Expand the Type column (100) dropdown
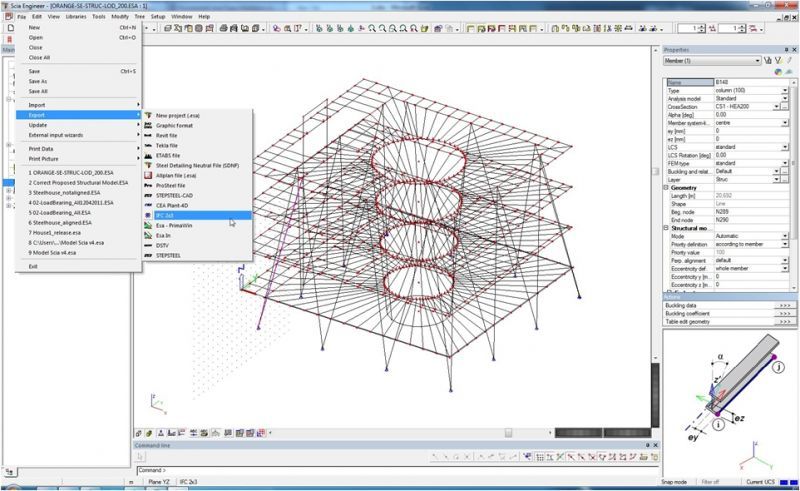The image size is (800, 491). 785,90
